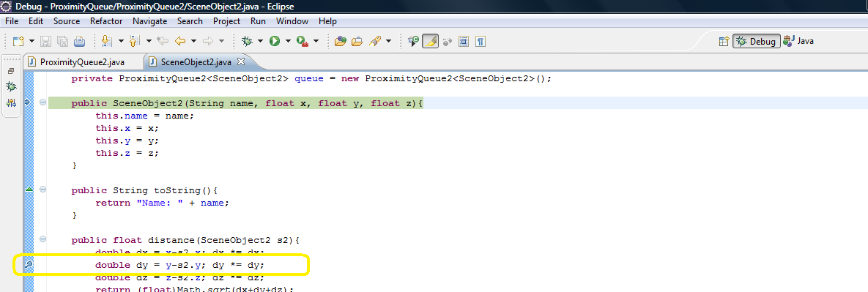The image size is (868, 292).
Task: Open the Edit menu
Action: 36,21
